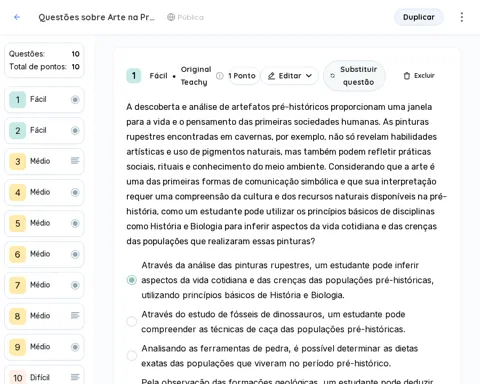Select the answer option about fósseis de dinossauros
Image resolution: width=480 pixels, height=384 pixels.
pyautogui.click(x=132, y=322)
